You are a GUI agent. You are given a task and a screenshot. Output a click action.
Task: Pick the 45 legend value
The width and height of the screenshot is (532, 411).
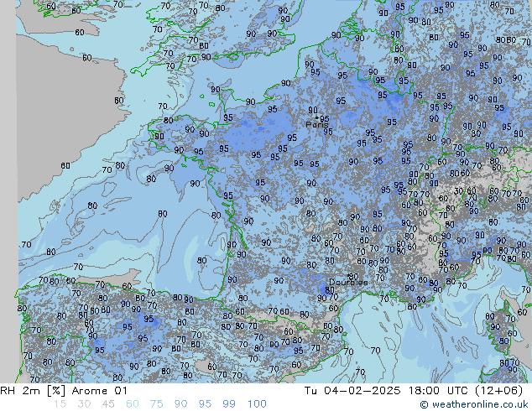(x=107, y=404)
